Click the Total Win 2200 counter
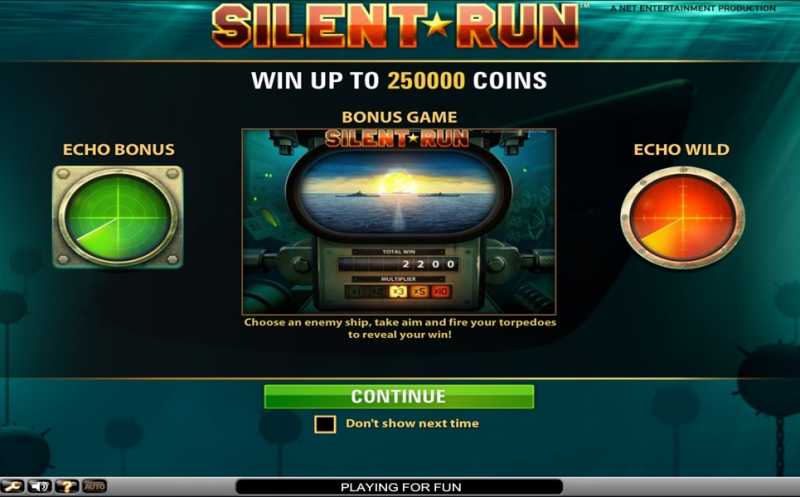This screenshot has height=497, width=800. pyautogui.click(x=398, y=264)
